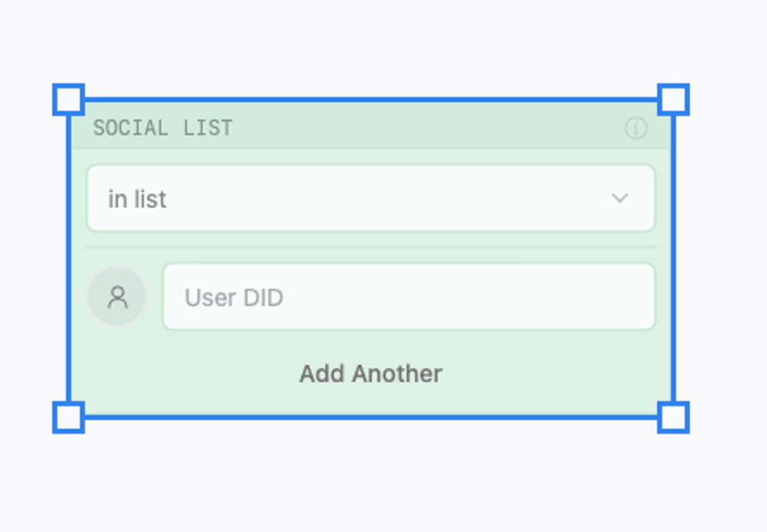Open the "in list" dropdown
Image resolution: width=767 pixels, height=532 pixels.
pyautogui.click(x=370, y=199)
